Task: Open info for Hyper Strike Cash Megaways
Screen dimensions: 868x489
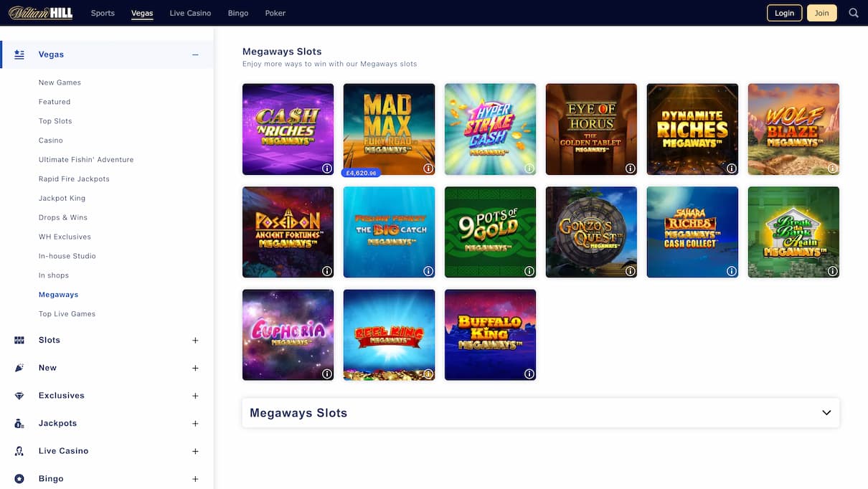Action: 529,168
